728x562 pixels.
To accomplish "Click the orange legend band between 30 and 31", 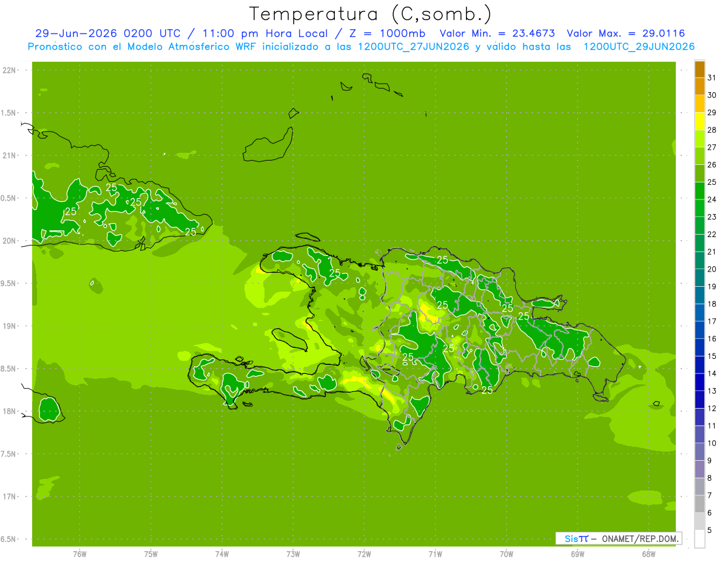I will [x=699, y=86].
